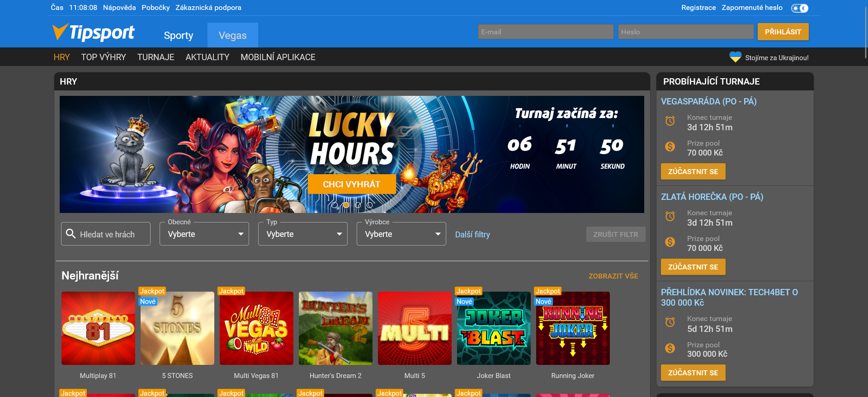Open the Výrobce dropdown
868x397 pixels.
point(401,234)
